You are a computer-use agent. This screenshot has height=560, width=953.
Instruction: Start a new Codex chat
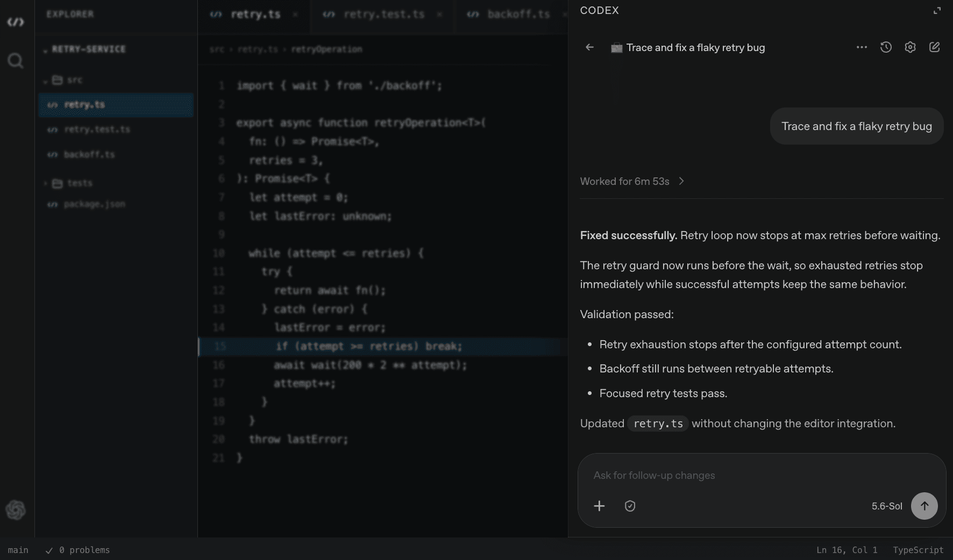point(935,47)
